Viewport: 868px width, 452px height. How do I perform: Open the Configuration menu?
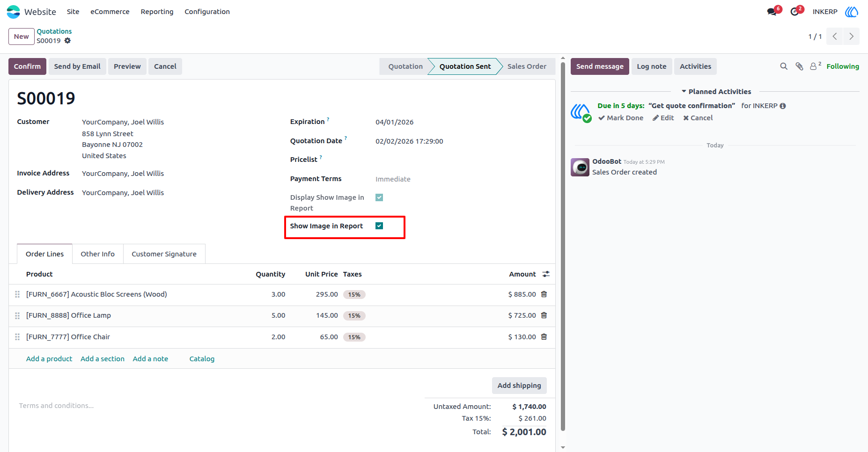pyautogui.click(x=207, y=12)
